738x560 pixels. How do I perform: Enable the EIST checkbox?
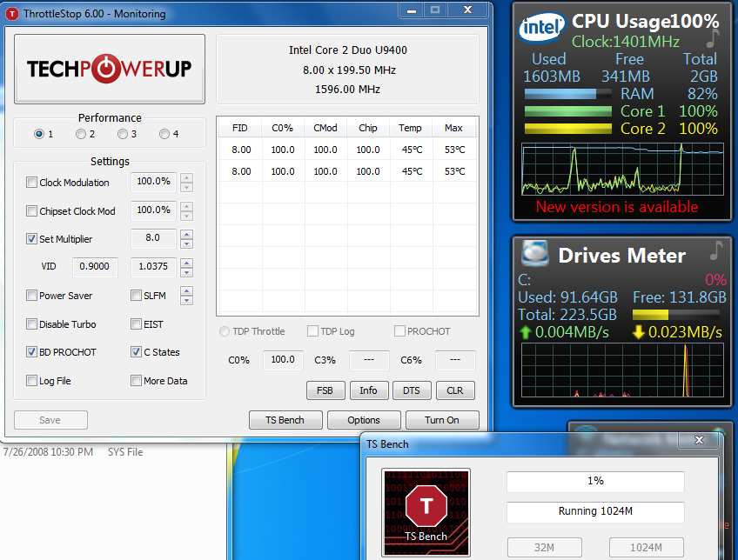[136, 324]
